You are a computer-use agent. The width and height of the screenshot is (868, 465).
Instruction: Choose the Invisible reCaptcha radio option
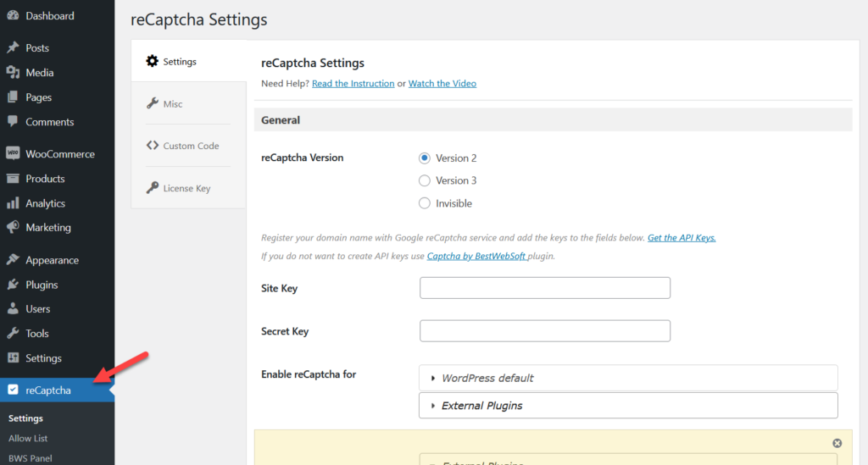tap(424, 203)
